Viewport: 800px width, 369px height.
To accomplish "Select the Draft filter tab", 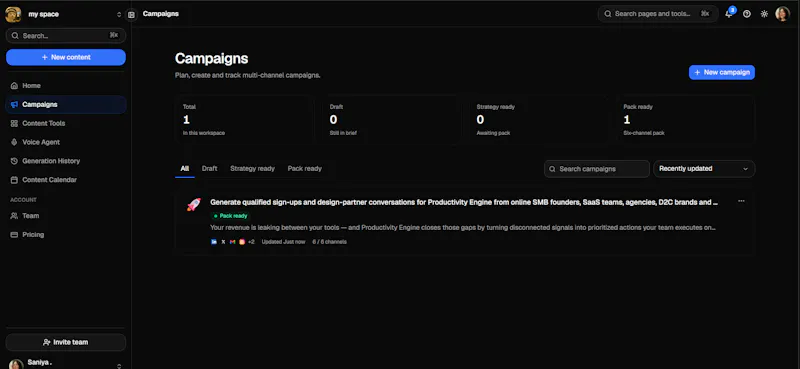I will tap(210, 168).
